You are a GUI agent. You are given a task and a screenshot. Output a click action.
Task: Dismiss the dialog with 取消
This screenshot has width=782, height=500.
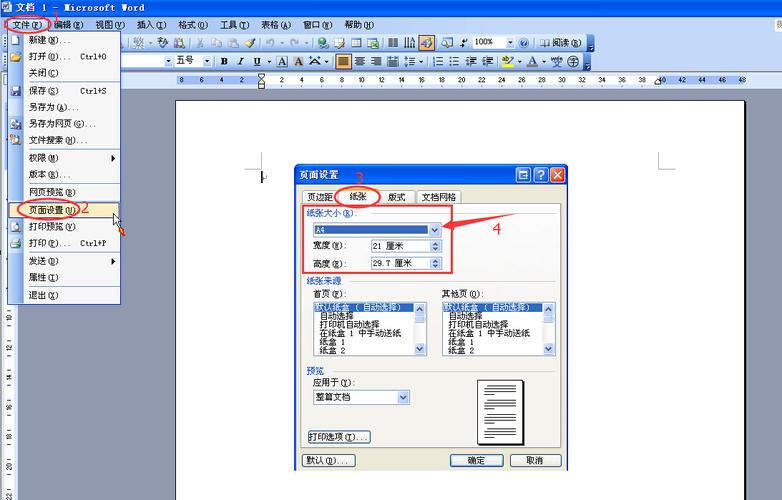point(535,461)
